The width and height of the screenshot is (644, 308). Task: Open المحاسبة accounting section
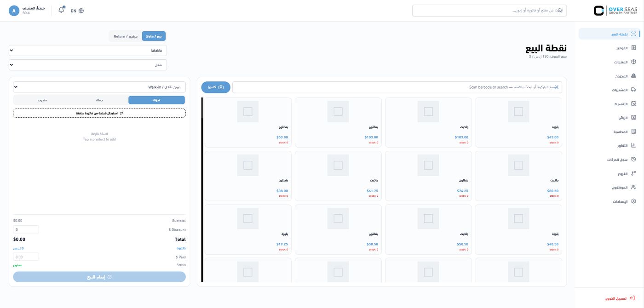[609, 132]
